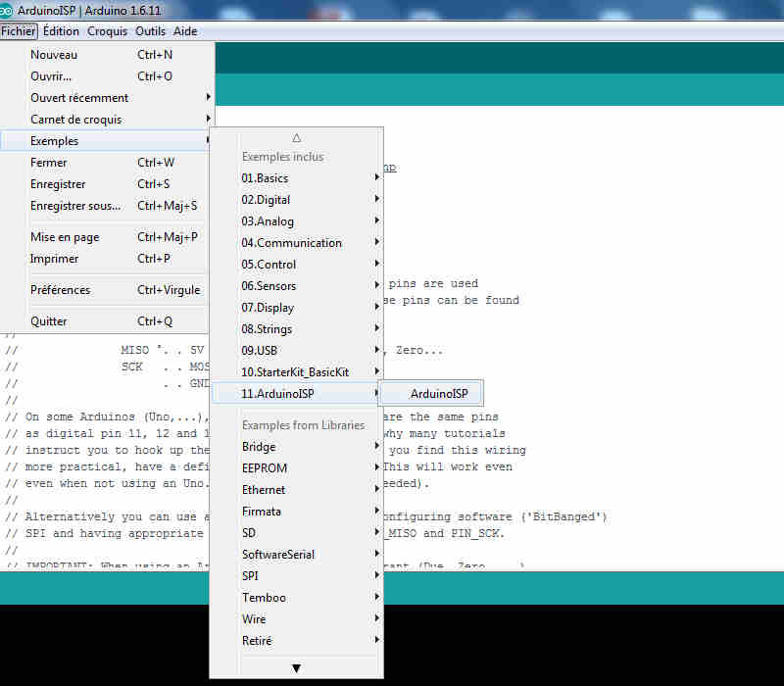Open Temboo library examples
This screenshot has height=686, width=784.
click(297, 598)
